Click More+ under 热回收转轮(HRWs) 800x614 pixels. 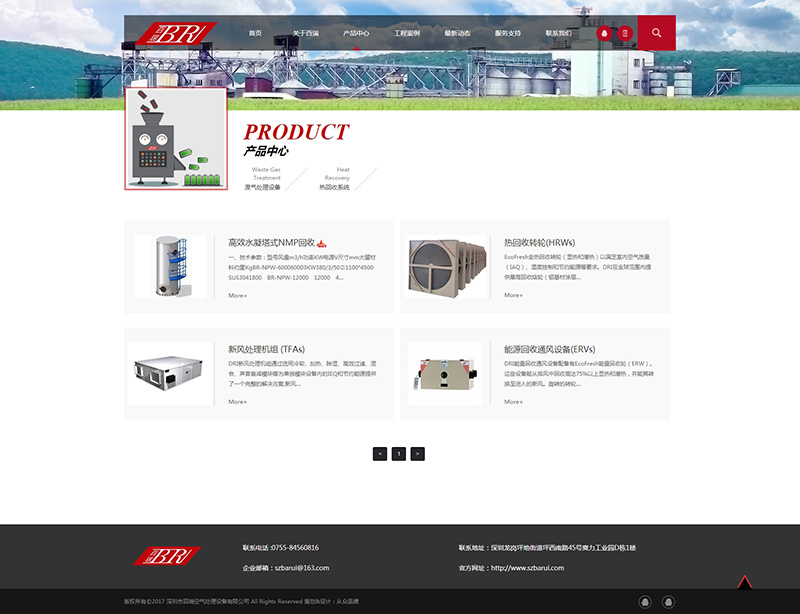pyautogui.click(x=513, y=295)
